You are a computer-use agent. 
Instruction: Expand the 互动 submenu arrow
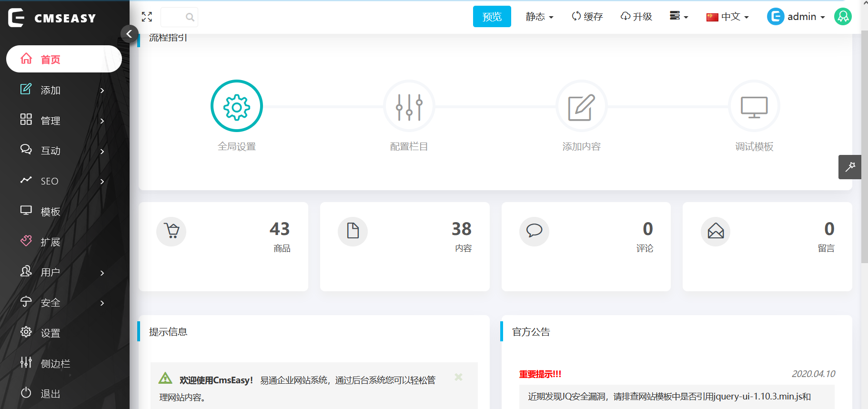point(102,151)
